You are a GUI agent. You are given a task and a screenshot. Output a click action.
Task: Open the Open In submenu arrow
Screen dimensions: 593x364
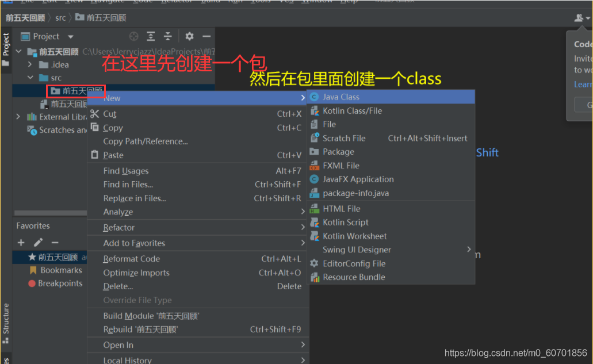[x=303, y=344]
